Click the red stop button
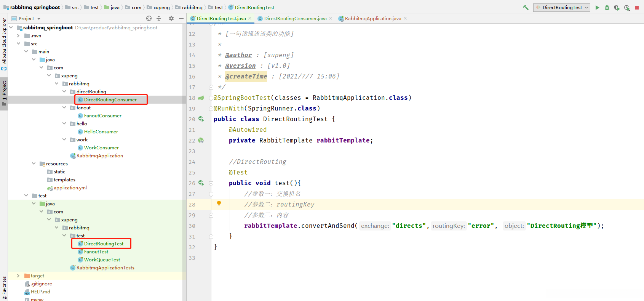 pyautogui.click(x=637, y=8)
